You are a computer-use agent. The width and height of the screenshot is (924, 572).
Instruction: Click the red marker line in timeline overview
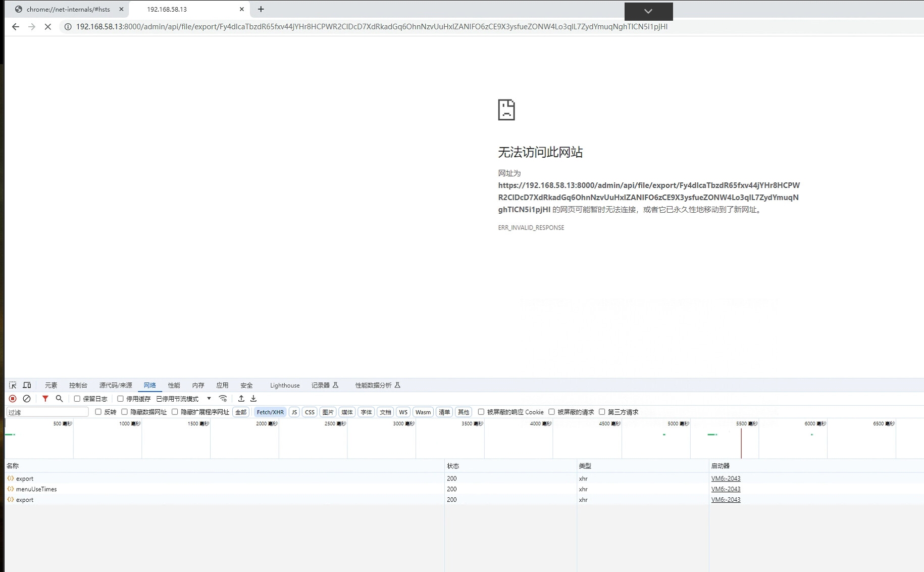[x=741, y=442]
